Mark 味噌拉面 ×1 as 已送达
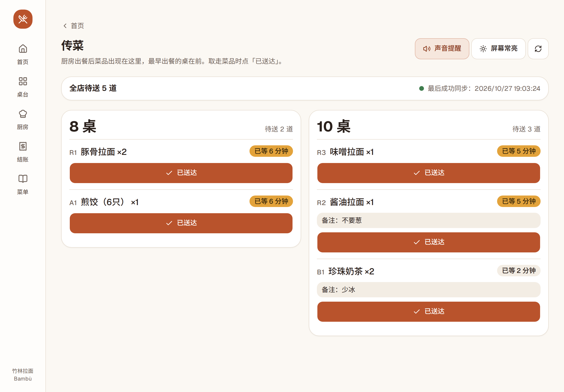This screenshot has height=392, width=564. [428, 173]
